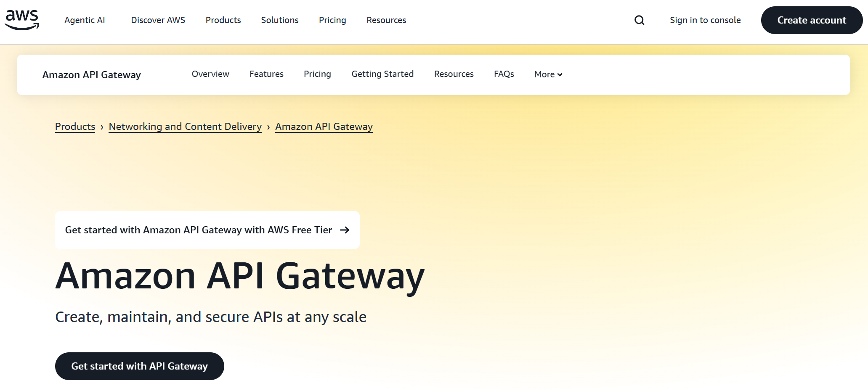Open Pricing in the top navigation bar
Viewport: 868px width, 391px height.
(x=332, y=20)
